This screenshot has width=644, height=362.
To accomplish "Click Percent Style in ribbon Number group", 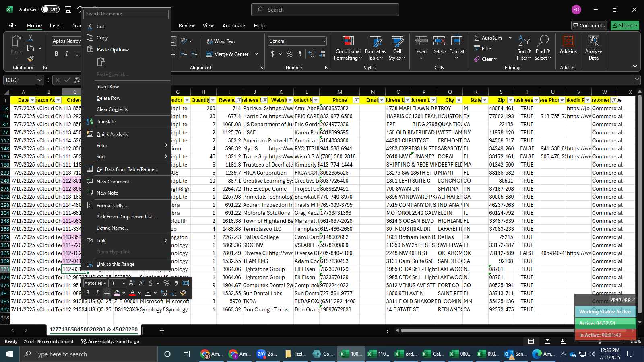I will tap(289, 54).
